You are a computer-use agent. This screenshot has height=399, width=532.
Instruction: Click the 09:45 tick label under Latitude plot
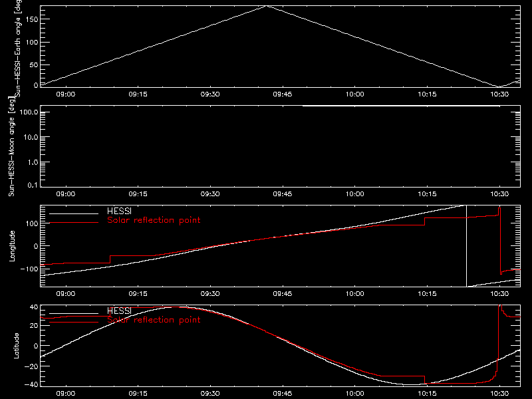point(282,393)
